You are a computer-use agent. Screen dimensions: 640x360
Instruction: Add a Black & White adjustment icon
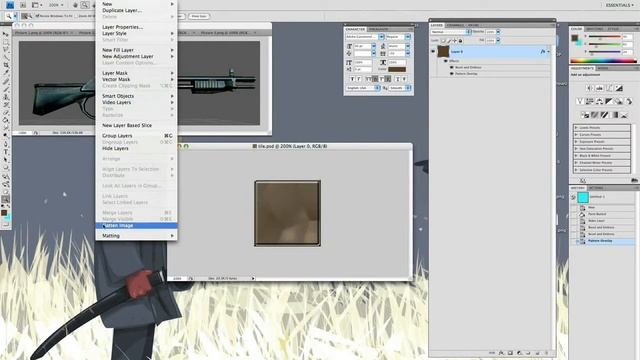pos(609,101)
